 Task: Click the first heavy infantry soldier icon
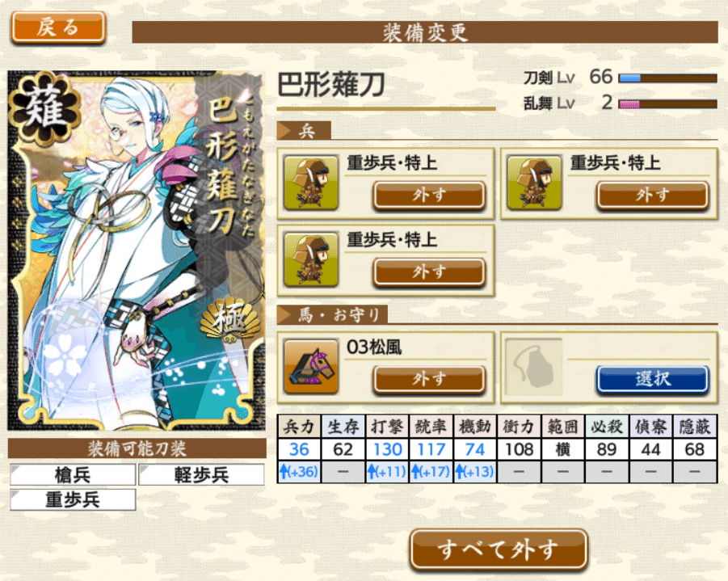[x=310, y=183]
